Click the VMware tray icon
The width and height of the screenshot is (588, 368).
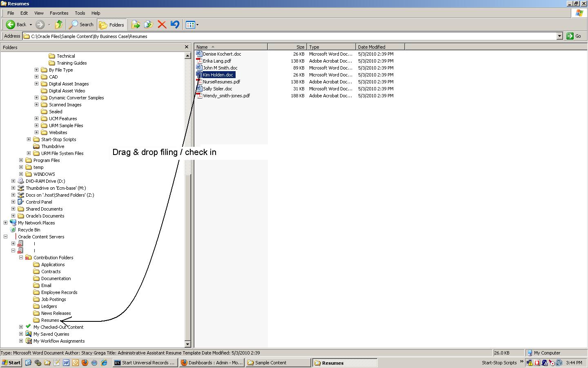(x=559, y=363)
